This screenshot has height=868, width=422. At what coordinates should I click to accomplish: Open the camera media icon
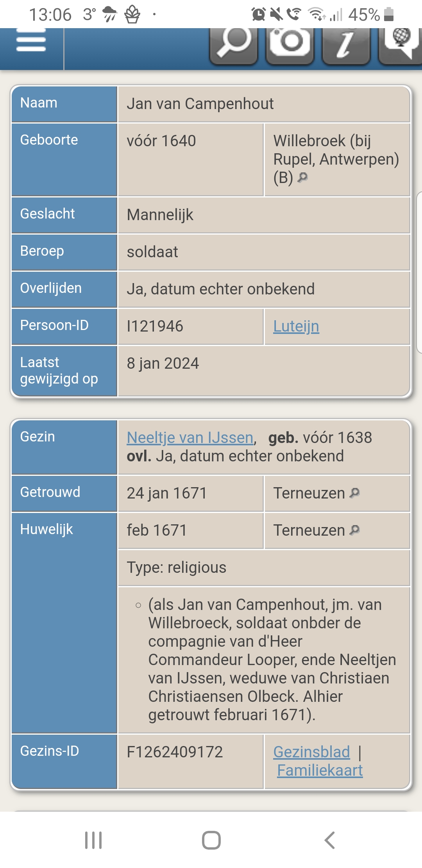[x=290, y=43]
